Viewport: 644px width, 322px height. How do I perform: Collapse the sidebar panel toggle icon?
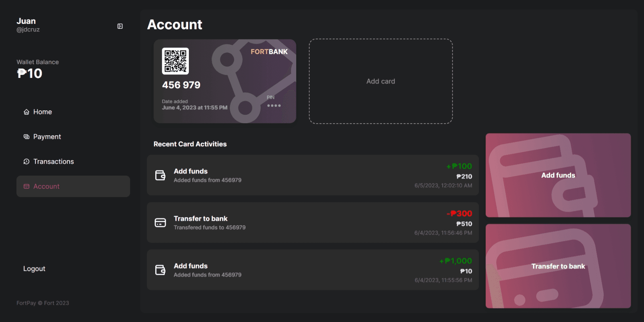click(x=120, y=26)
